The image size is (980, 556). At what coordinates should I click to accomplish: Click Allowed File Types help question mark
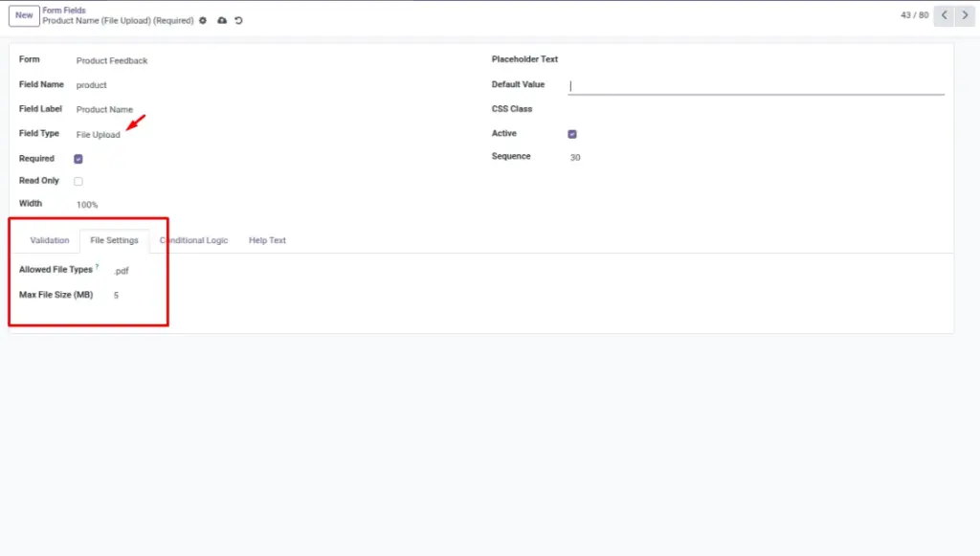click(x=97, y=267)
